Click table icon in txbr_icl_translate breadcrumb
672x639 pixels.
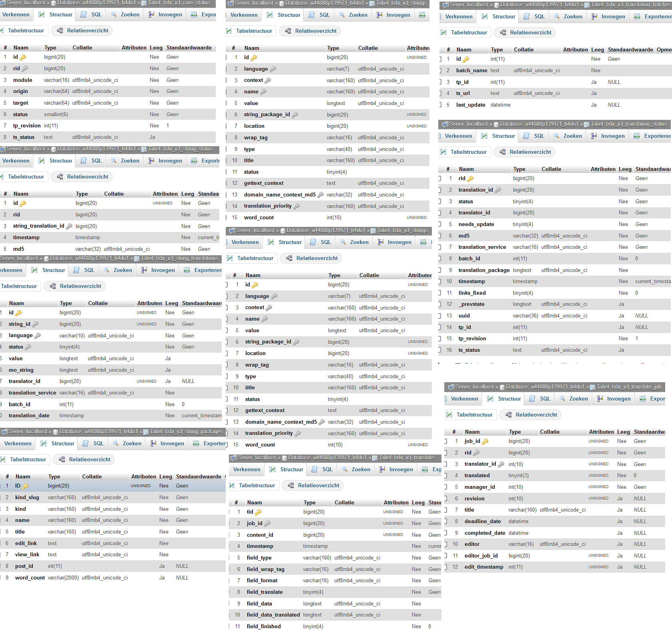(375, 458)
